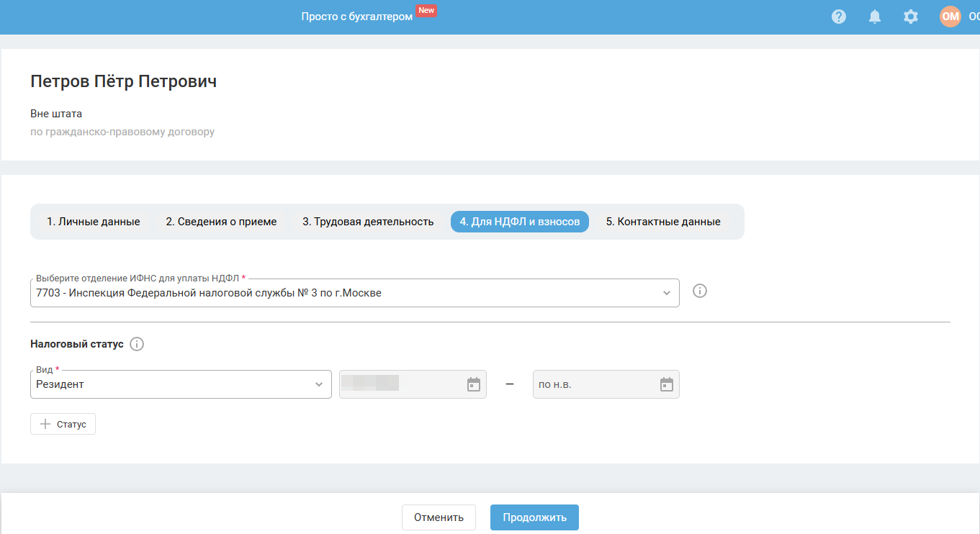Expand the ИФНС office dropdown
980x534 pixels.
pyautogui.click(x=354, y=293)
